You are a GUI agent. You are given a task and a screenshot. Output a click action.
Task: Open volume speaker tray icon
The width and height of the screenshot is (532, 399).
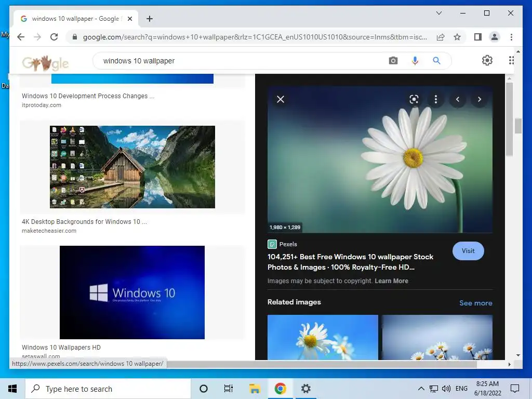[x=446, y=389]
